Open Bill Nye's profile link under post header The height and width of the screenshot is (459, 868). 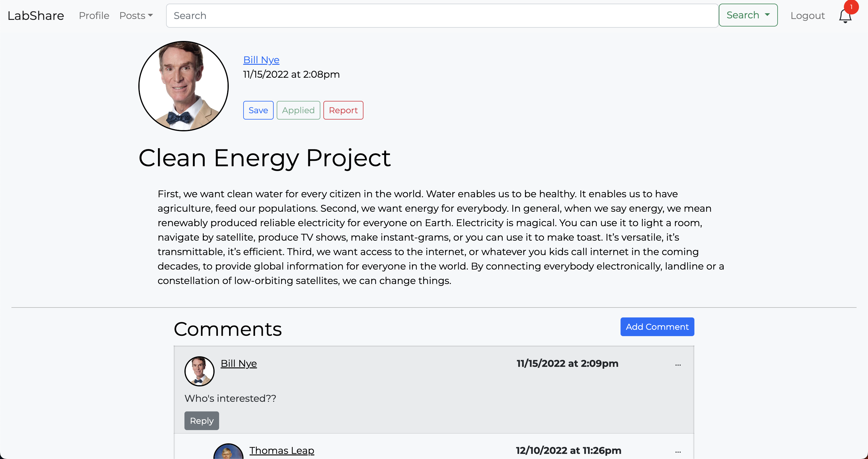click(261, 60)
